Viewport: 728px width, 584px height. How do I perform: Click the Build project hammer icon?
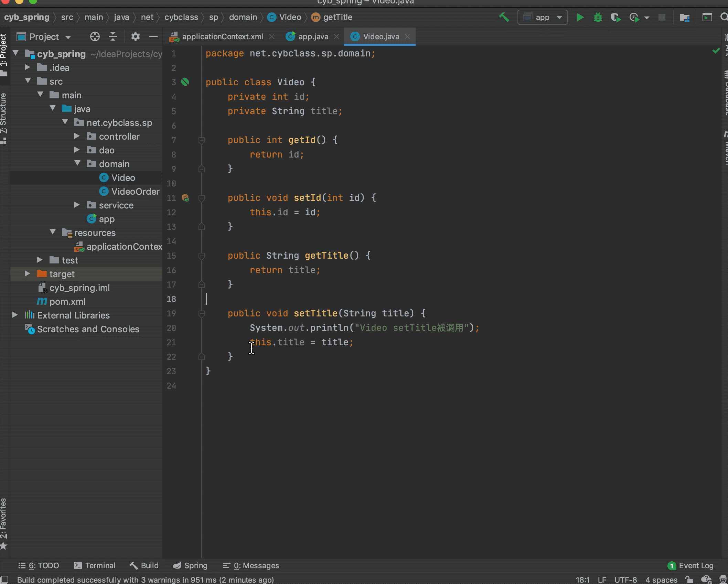pos(504,17)
